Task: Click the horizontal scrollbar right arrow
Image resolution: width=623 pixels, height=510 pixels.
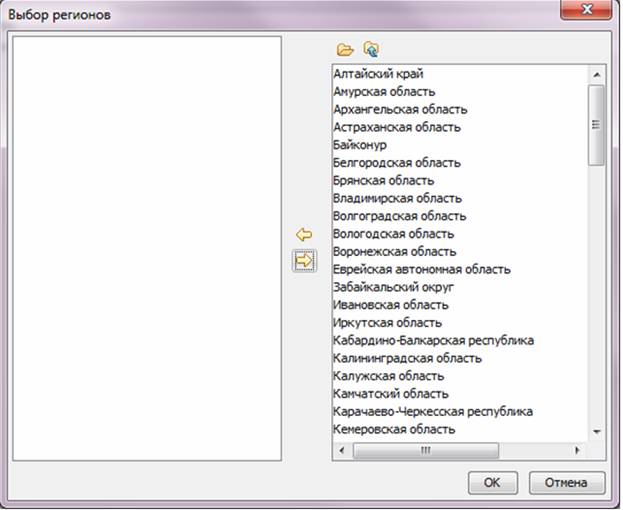Action: [x=578, y=451]
